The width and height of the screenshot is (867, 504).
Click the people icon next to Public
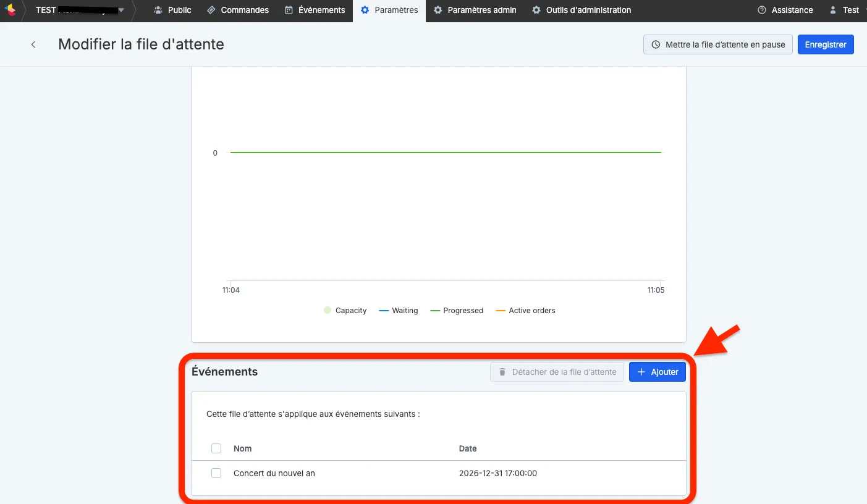[158, 10]
